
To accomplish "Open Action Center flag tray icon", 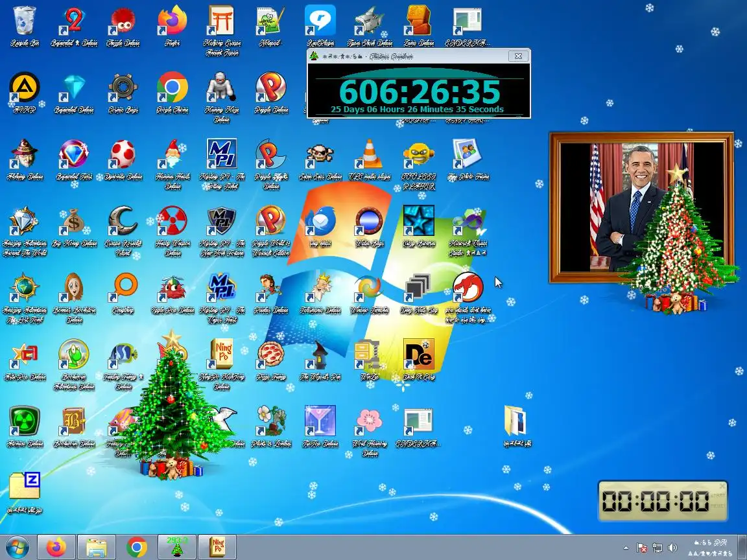I will [x=642, y=548].
